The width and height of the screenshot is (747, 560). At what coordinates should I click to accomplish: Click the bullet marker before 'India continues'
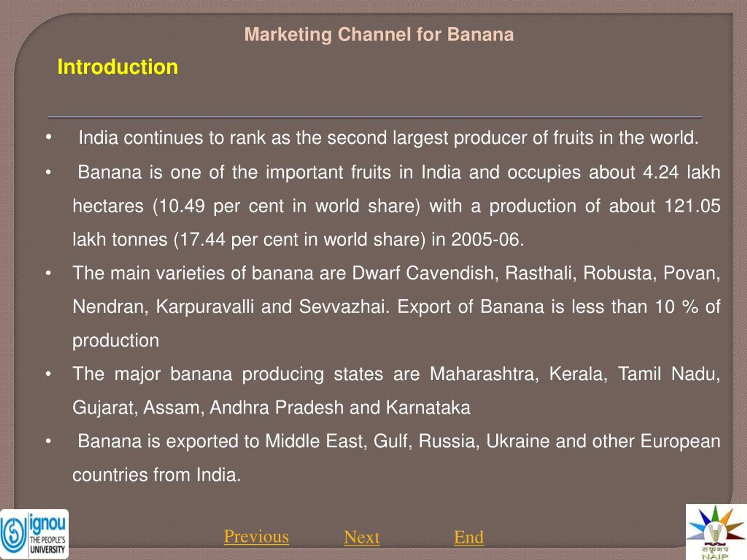(49, 138)
